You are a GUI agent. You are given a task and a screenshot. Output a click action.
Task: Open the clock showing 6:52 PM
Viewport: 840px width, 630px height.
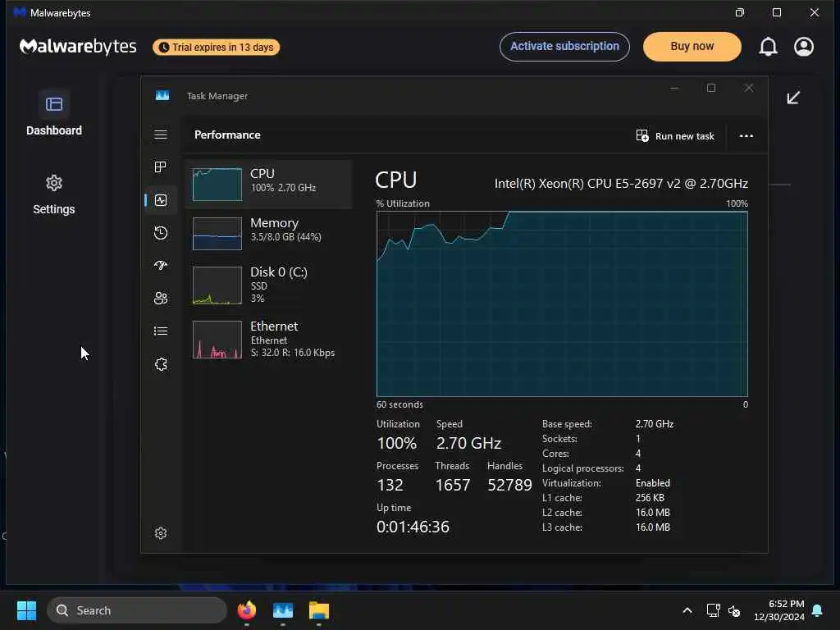779,610
